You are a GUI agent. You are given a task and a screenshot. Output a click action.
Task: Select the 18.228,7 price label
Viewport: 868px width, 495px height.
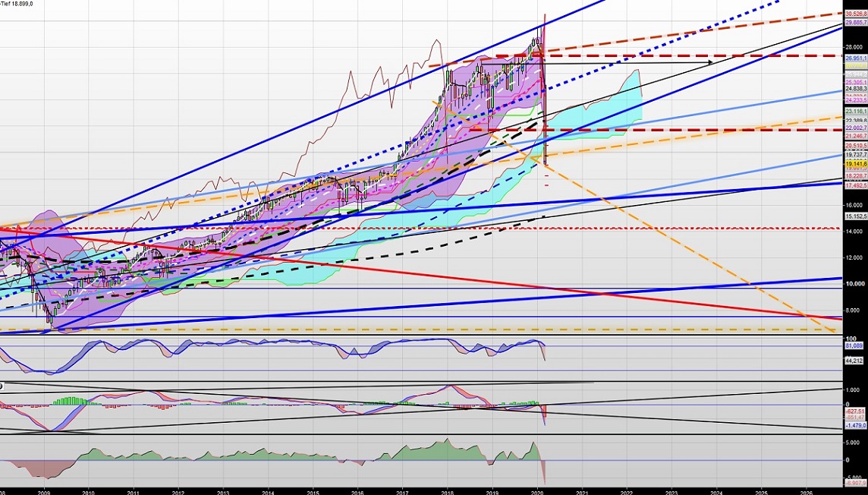pyautogui.click(x=855, y=175)
